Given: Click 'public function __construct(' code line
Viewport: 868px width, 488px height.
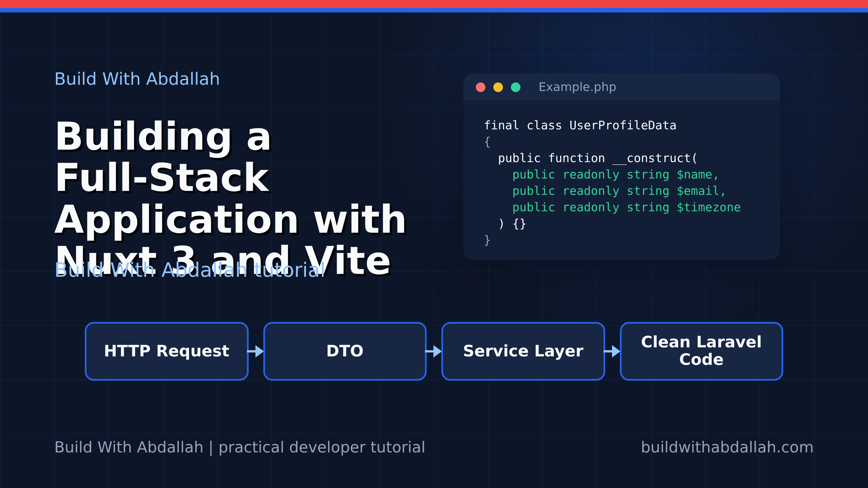Looking at the screenshot, I should click(598, 158).
